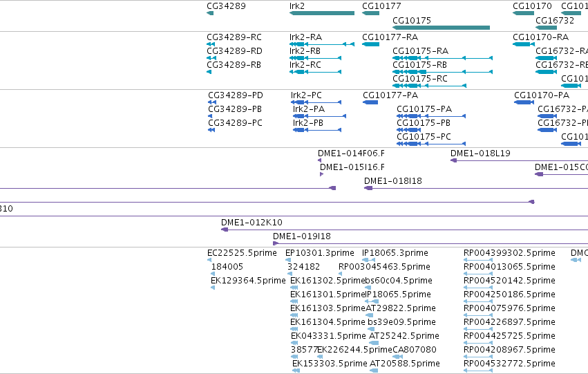
Task: Click the CG10175-RB transcript label
Action: 419,65
